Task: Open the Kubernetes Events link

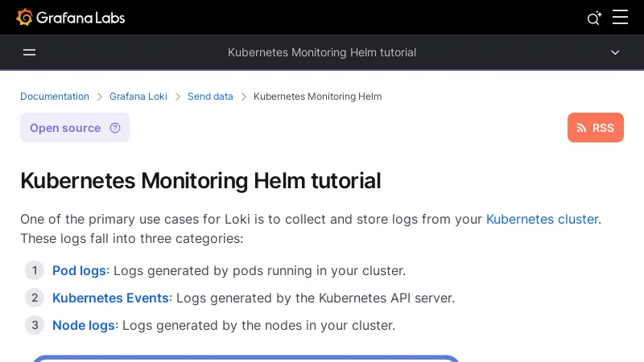Action: tap(110, 298)
